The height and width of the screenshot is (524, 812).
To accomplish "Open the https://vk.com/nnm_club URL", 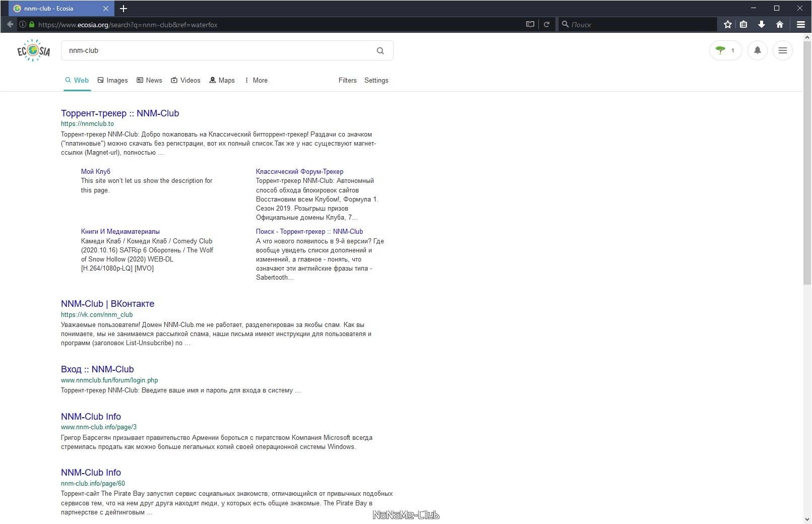I will 97,314.
